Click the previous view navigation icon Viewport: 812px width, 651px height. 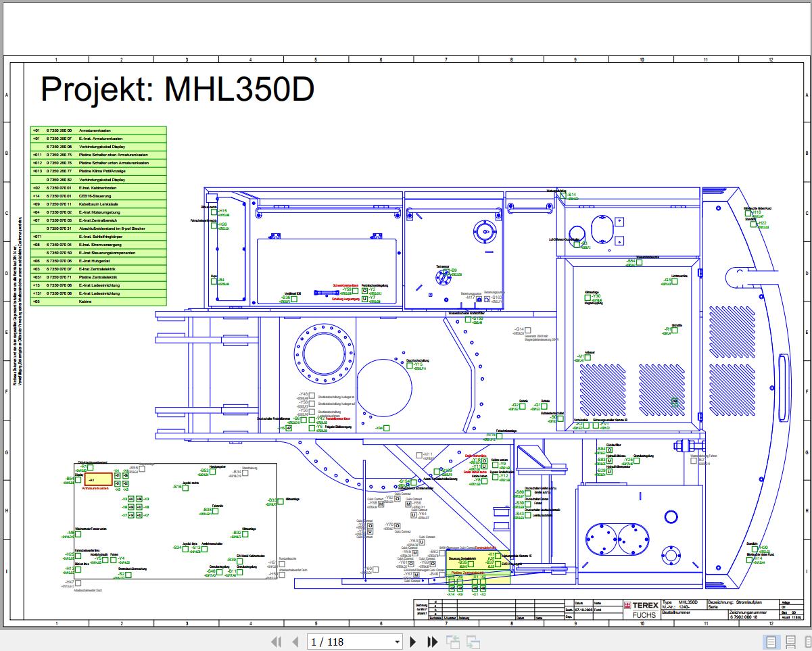pyautogui.click(x=453, y=641)
